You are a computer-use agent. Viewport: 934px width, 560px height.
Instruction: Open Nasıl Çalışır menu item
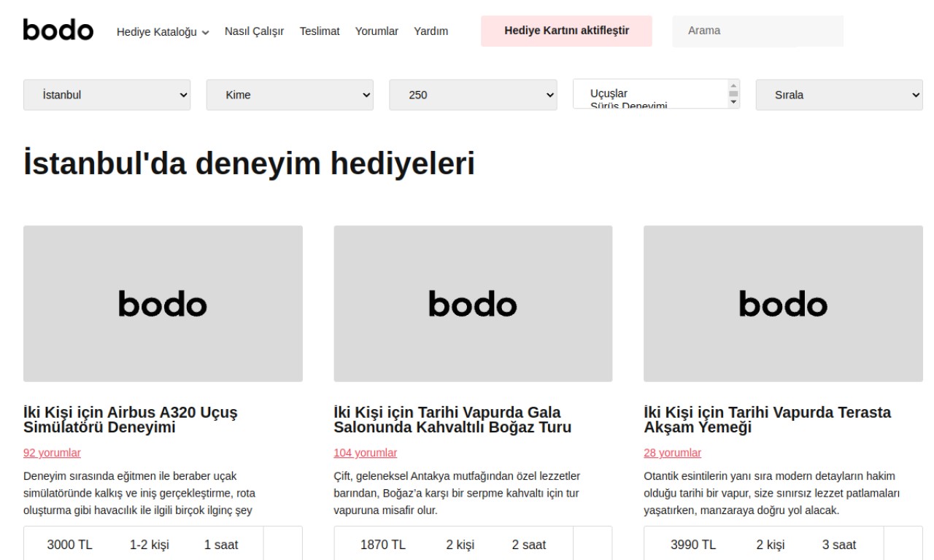[x=254, y=31]
